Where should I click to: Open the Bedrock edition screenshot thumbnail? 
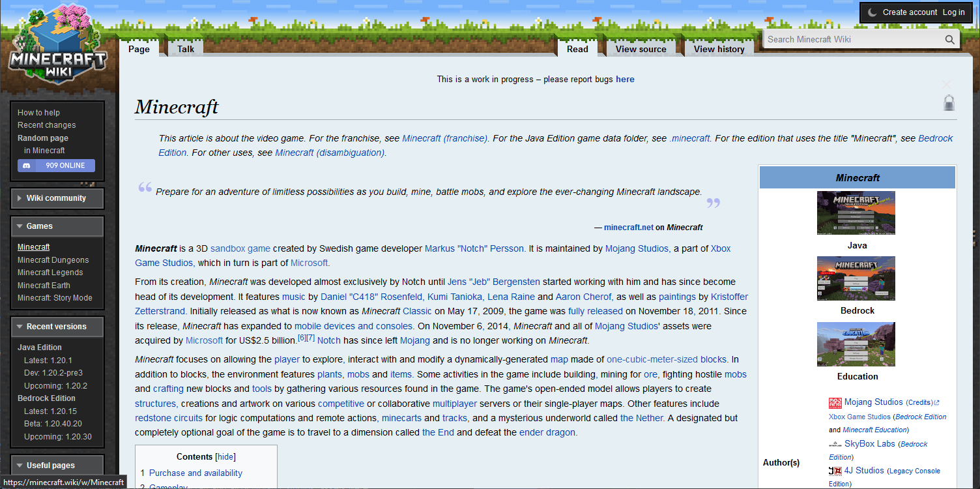tap(856, 278)
